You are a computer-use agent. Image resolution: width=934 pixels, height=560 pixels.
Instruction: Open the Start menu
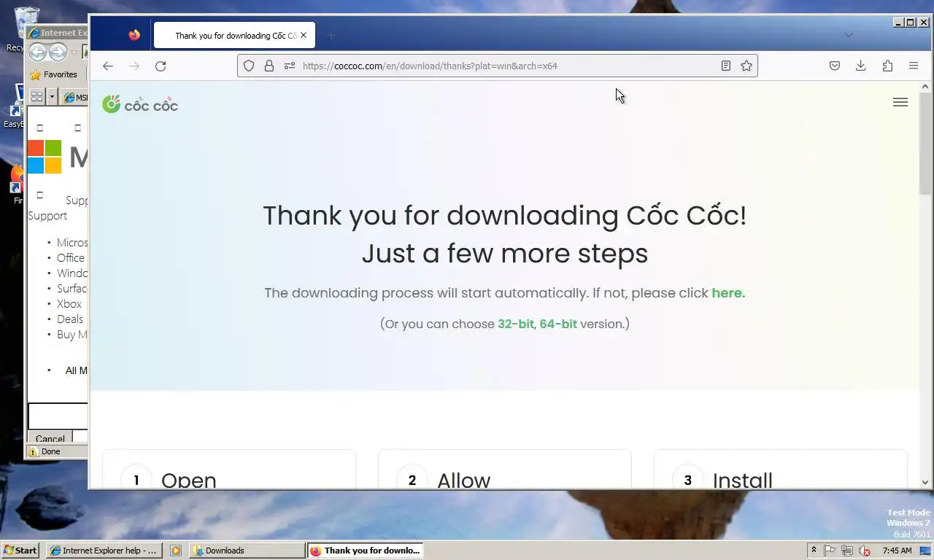point(21,551)
